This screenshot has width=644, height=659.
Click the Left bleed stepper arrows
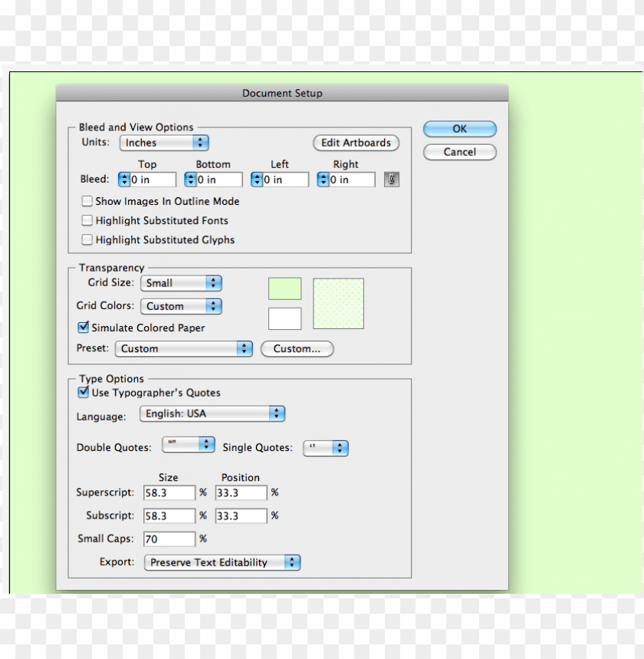click(256, 180)
